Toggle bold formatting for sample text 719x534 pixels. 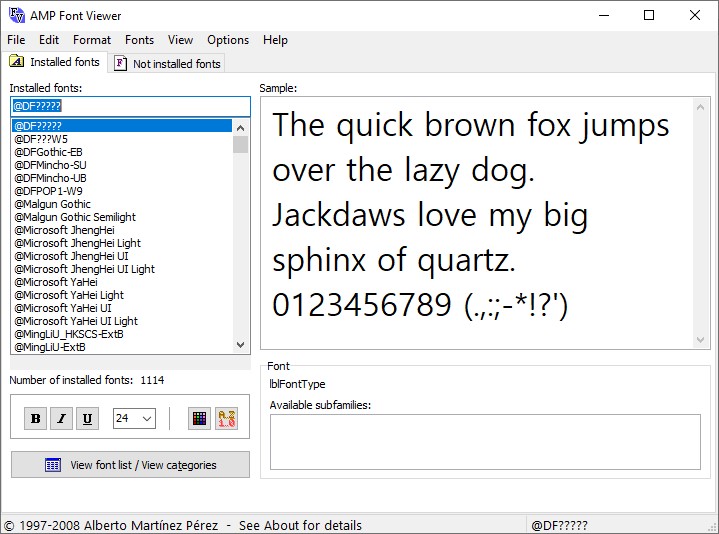36,419
